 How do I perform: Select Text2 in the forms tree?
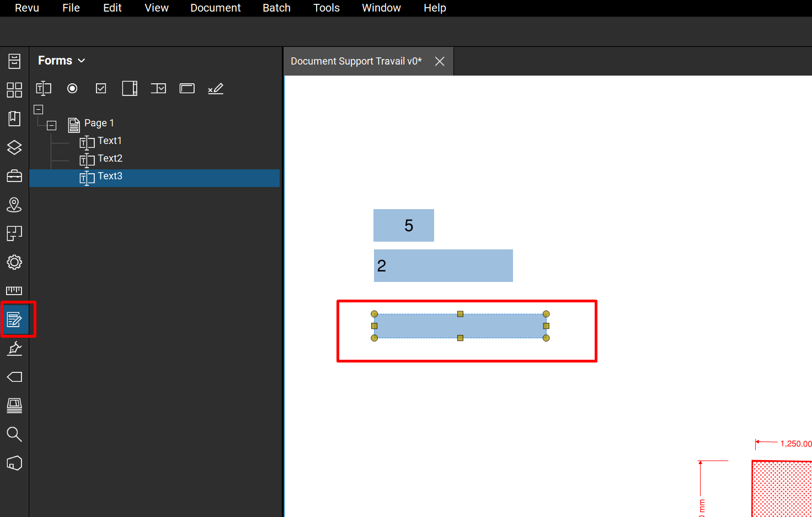(x=110, y=159)
